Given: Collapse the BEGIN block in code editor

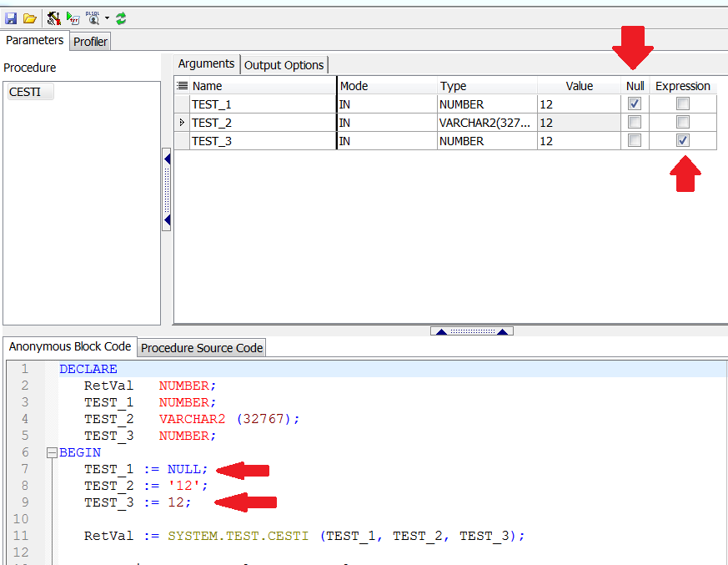Looking at the screenshot, I should click(52, 452).
